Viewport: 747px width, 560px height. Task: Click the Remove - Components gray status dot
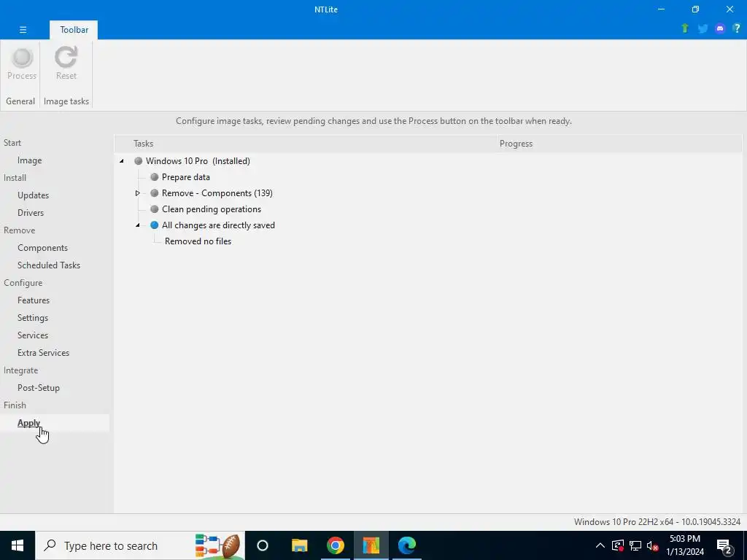click(154, 192)
